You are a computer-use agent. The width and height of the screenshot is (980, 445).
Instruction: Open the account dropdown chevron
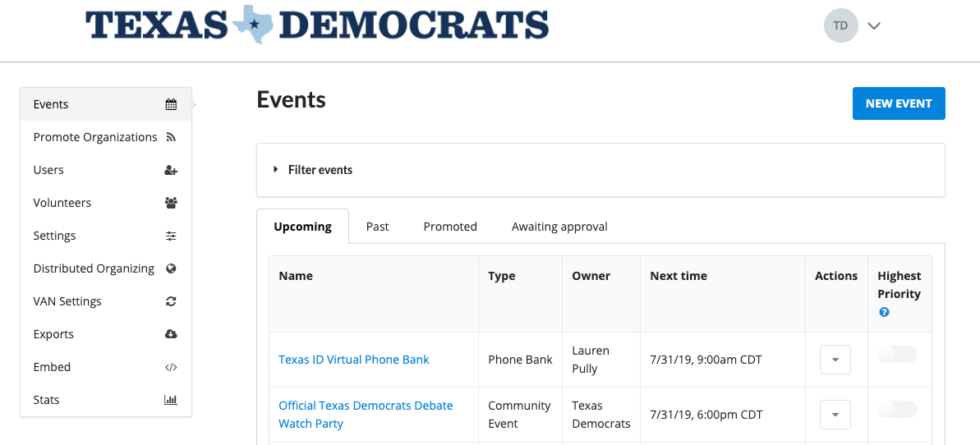pyautogui.click(x=874, y=25)
